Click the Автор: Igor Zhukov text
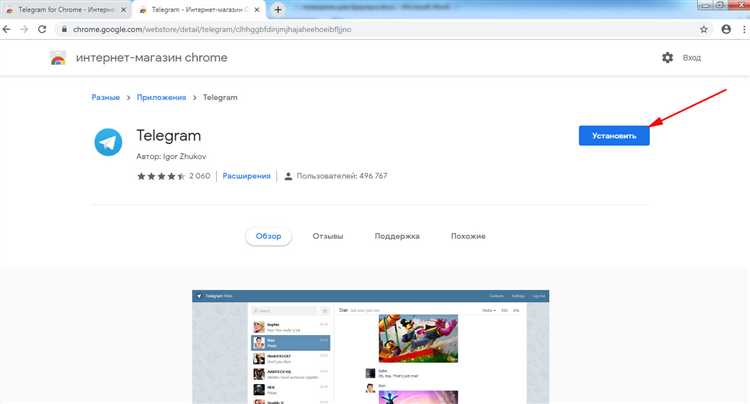Viewport: 750px width, 404px height. 171,156
